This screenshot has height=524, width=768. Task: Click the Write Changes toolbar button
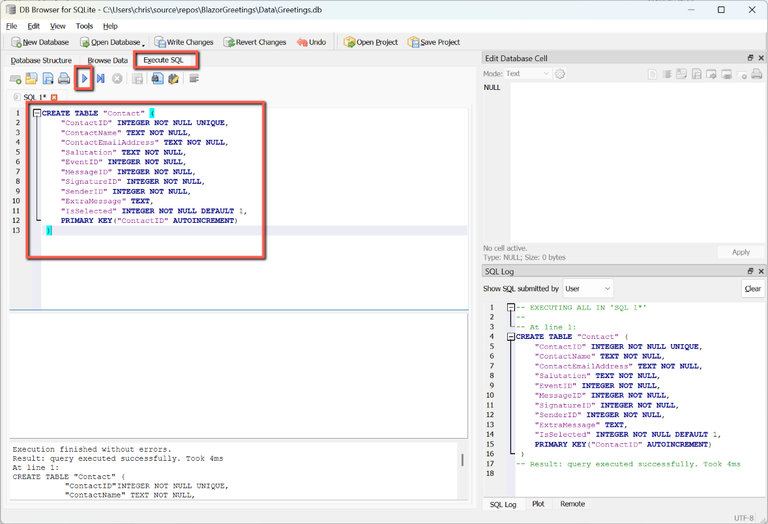183,42
